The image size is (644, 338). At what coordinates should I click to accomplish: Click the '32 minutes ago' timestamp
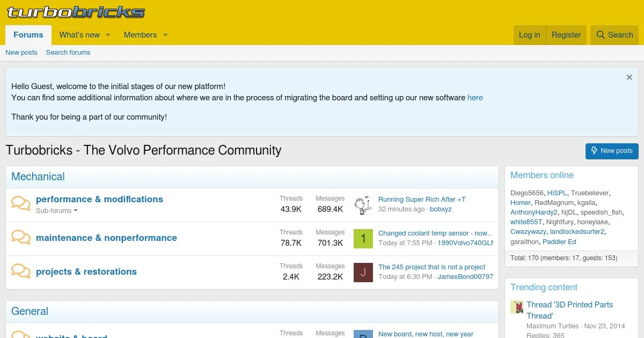pyautogui.click(x=401, y=209)
